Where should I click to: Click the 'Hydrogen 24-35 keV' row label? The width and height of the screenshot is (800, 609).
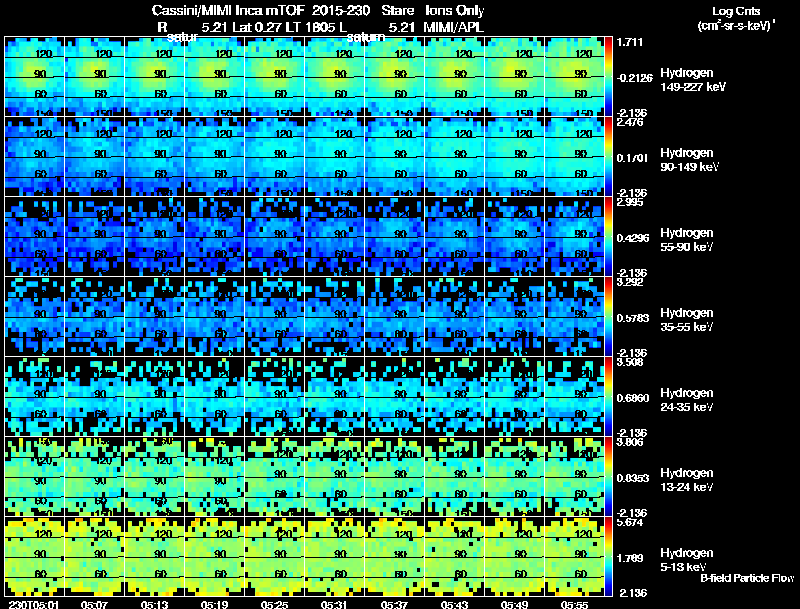pos(687,400)
